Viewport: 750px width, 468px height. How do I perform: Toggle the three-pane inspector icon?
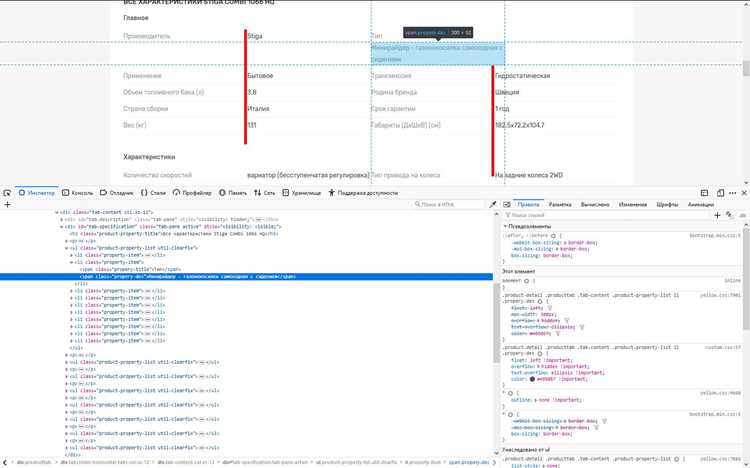[507, 204]
